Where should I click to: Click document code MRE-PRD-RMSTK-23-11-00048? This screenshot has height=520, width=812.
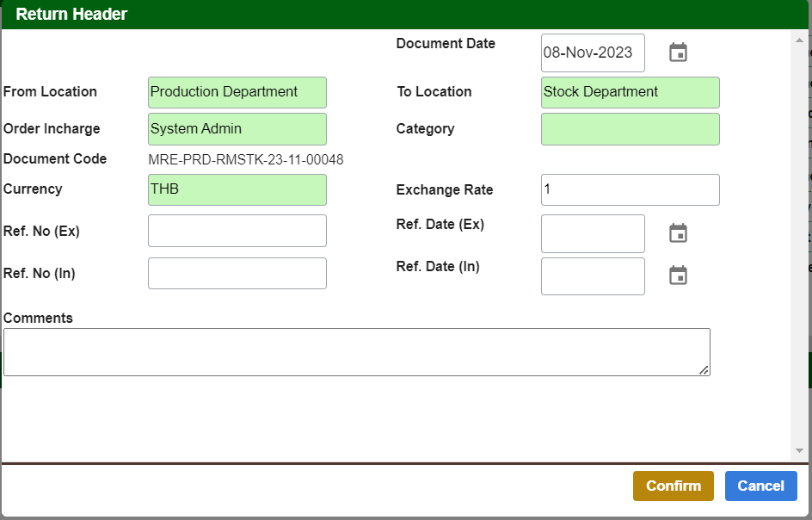[246, 159]
